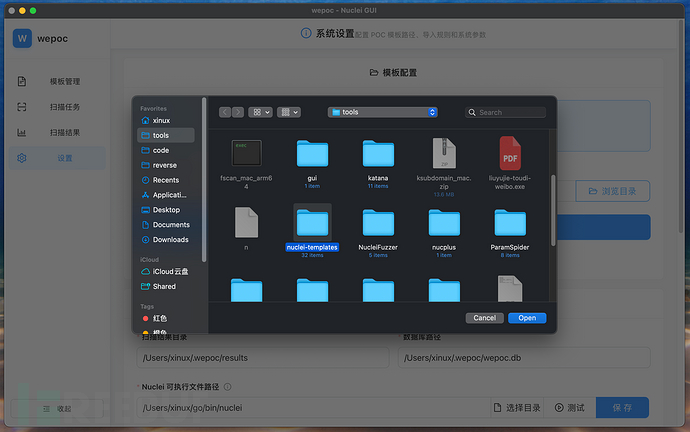Select the nuclei-templates folder

click(x=312, y=223)
